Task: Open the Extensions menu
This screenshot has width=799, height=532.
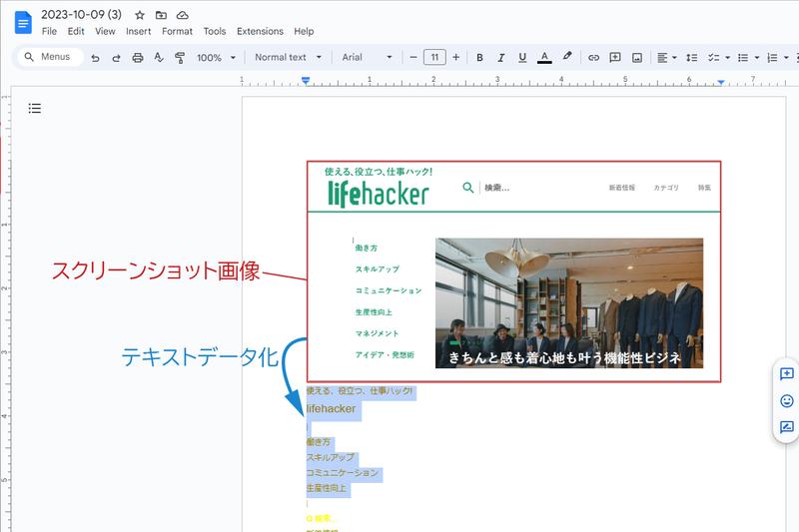Action: (x=259, y=32)
